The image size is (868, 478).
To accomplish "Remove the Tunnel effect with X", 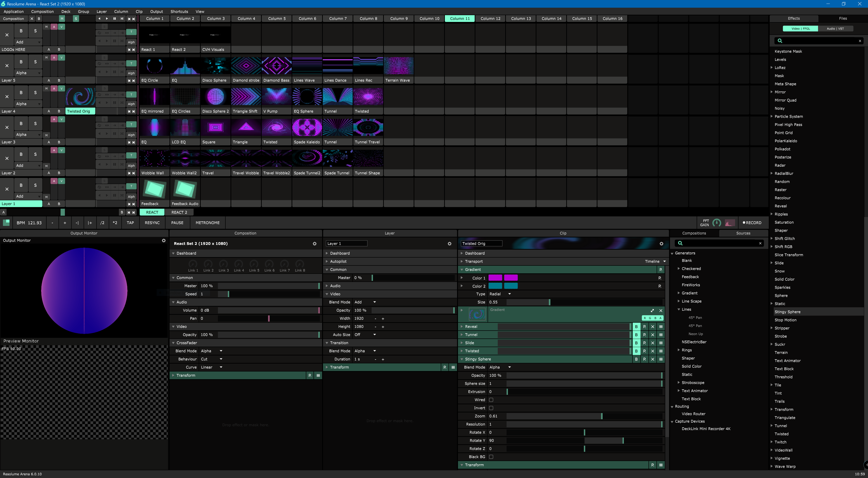I will point(653,335).
